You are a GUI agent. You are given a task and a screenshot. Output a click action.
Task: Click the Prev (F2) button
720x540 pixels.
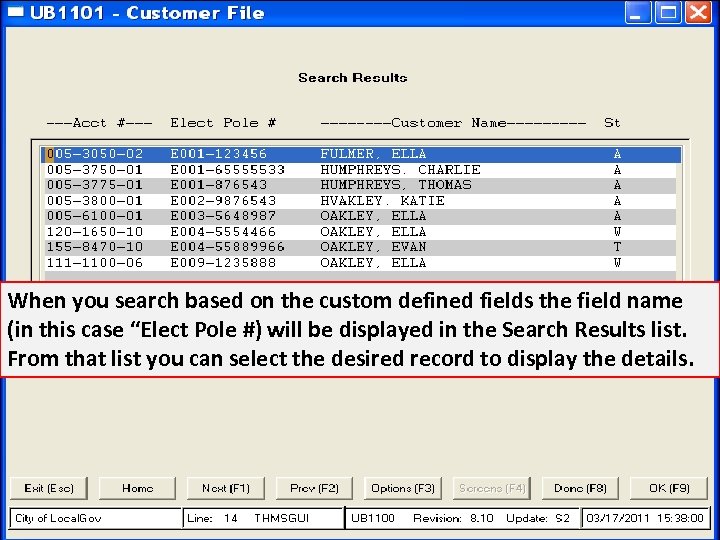click(x=315, y=488)
